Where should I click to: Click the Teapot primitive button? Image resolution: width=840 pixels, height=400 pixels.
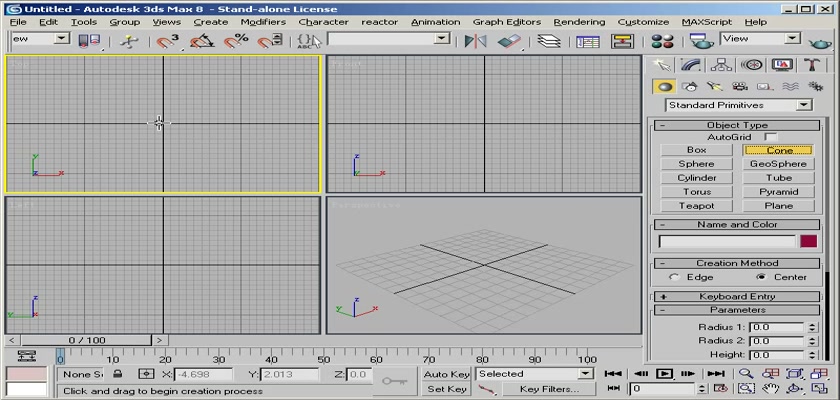[x=696, y=206]
